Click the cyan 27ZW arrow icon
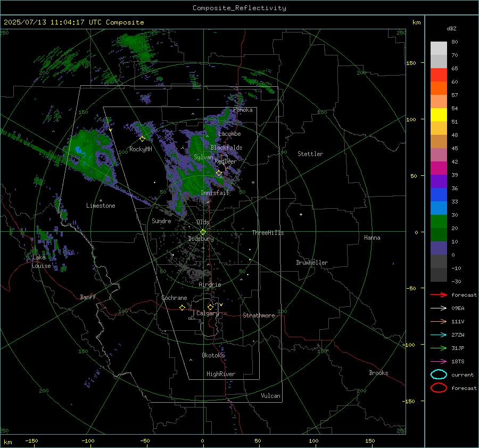479x448 pixels. tap(439, 335)
